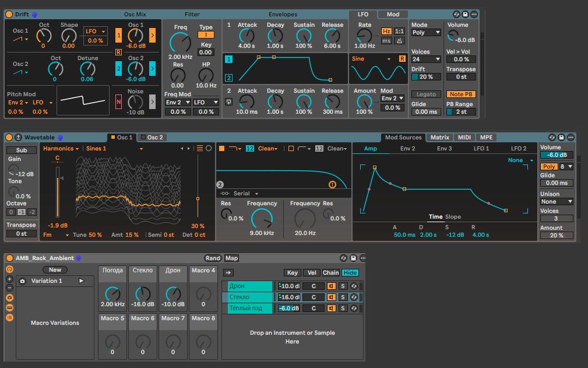Screen dimensions: 588x368
Task: Open the Harmonics wavetable category dropdown
Action: [x=61, y=149]
